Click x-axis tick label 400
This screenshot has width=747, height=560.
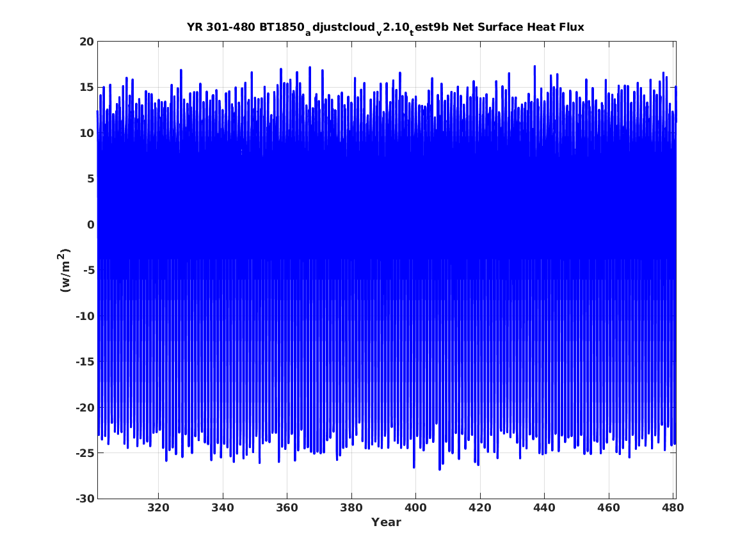[x=415, y=508]
